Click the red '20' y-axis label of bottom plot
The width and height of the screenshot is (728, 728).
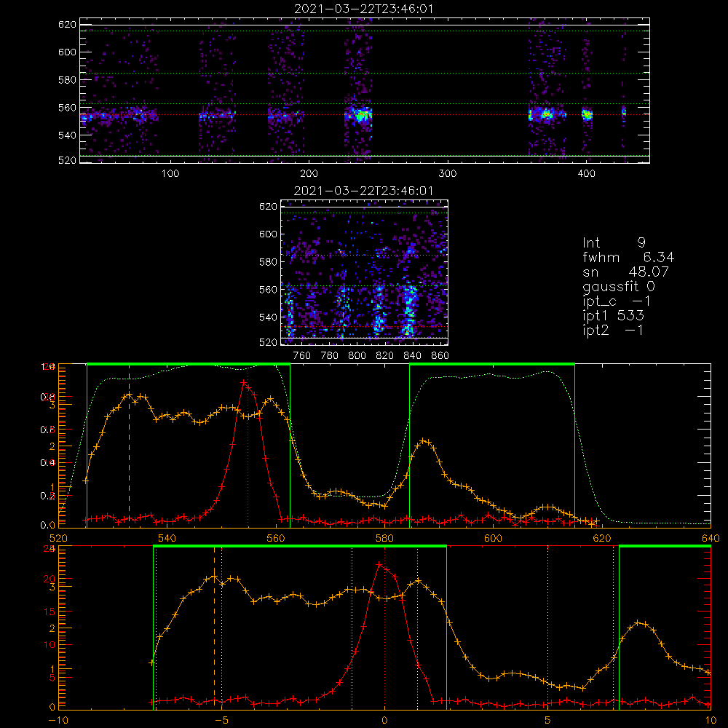(x=49, y=579)
